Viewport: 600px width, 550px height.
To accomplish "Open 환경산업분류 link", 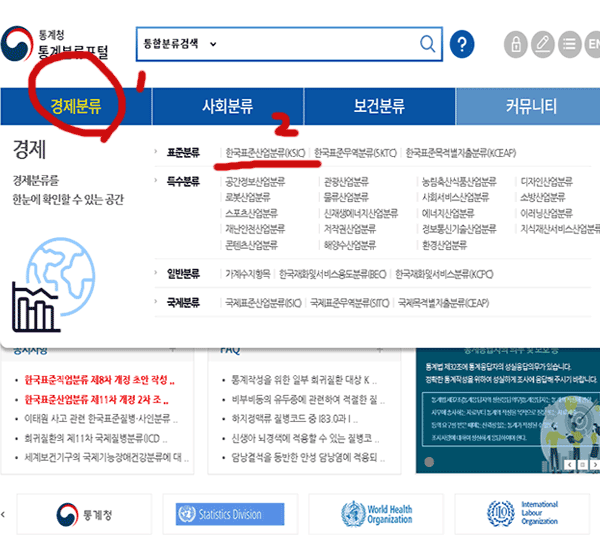I will point(444,245).
